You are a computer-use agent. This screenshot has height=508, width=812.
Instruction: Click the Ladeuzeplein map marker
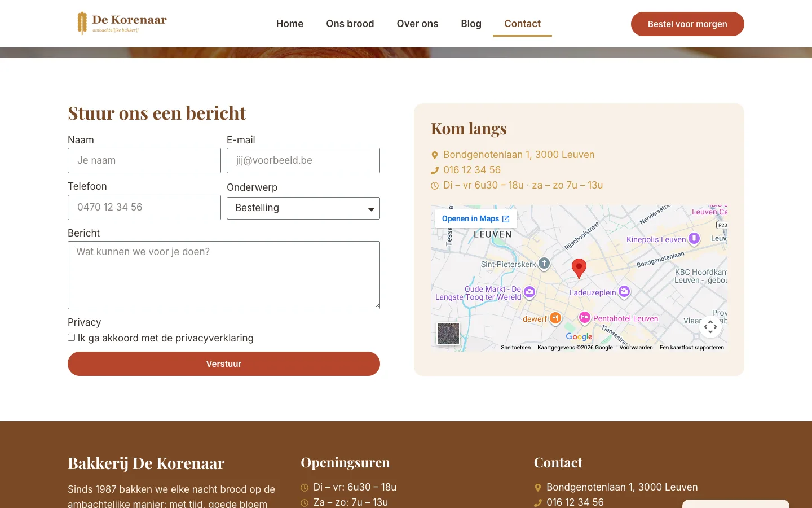tap(624, 292)
